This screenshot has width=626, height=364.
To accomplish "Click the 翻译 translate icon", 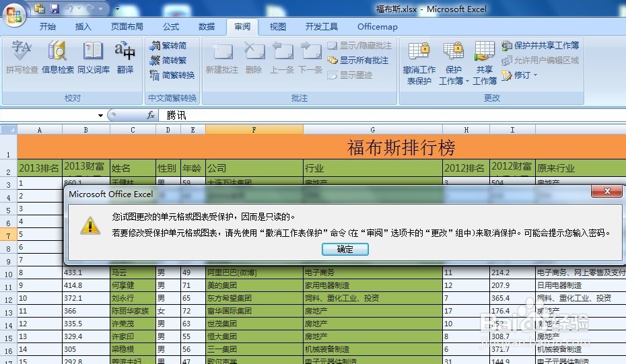I will click(125, 57).
